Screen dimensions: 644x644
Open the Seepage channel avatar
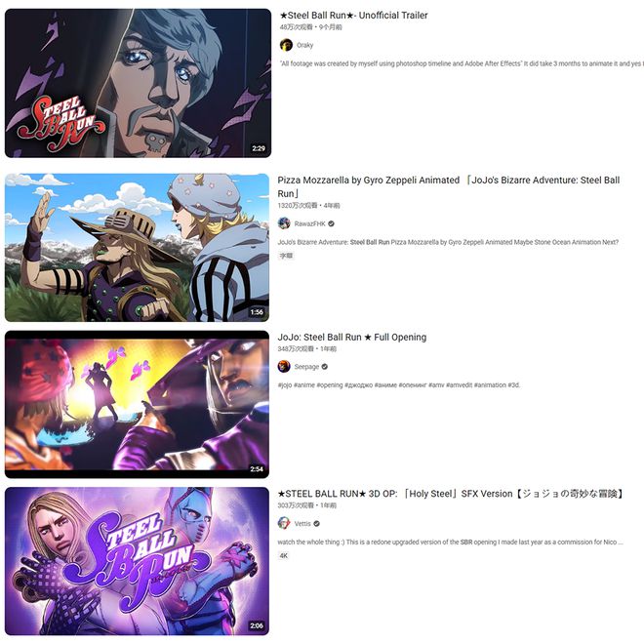coord(284,366)
